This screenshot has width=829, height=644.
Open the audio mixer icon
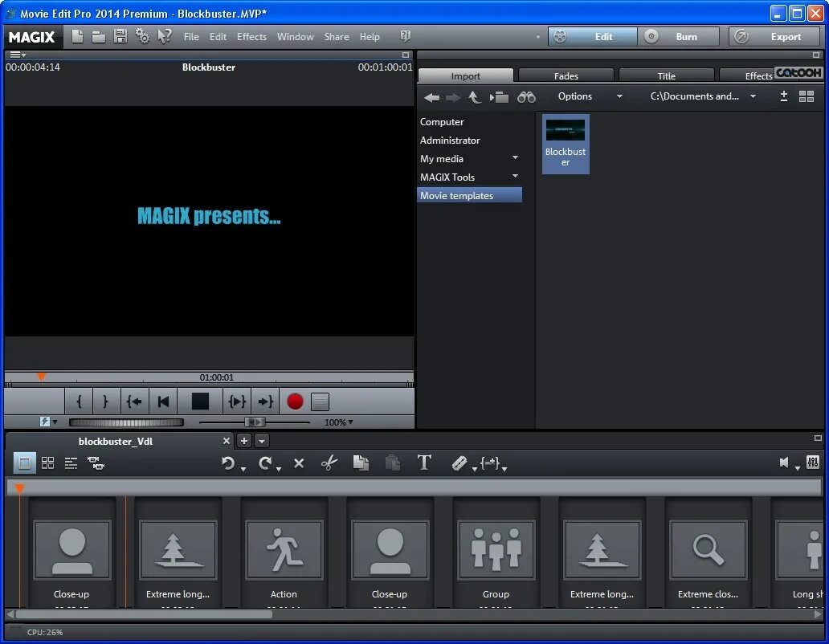click(x=813, y=463)
